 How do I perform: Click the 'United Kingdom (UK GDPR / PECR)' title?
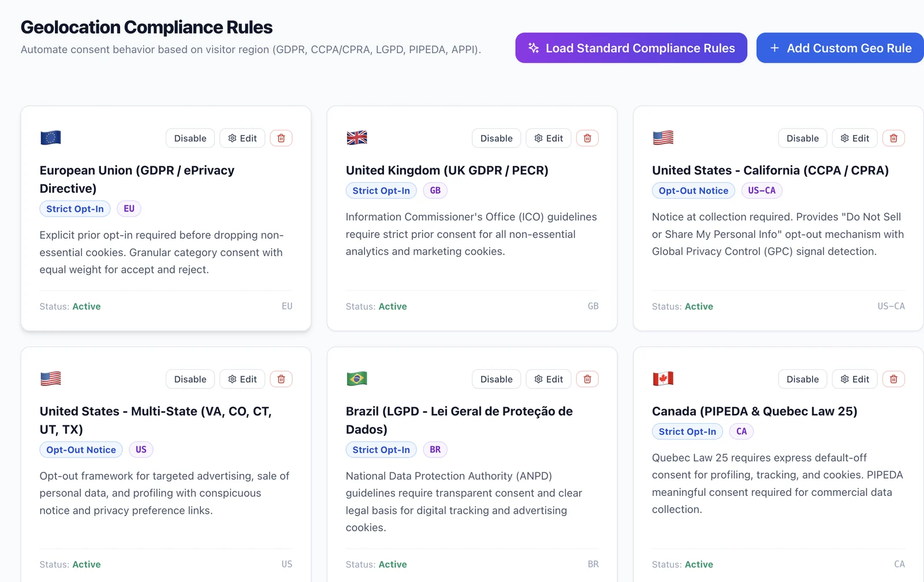pyautogui.click(x=447, y=170)
